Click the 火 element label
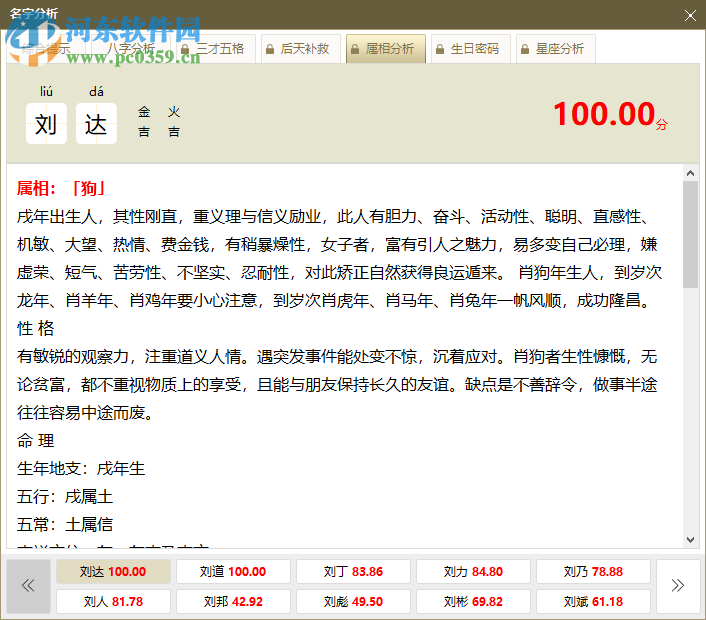Screen dimensions: 706x620 point(174,111)
